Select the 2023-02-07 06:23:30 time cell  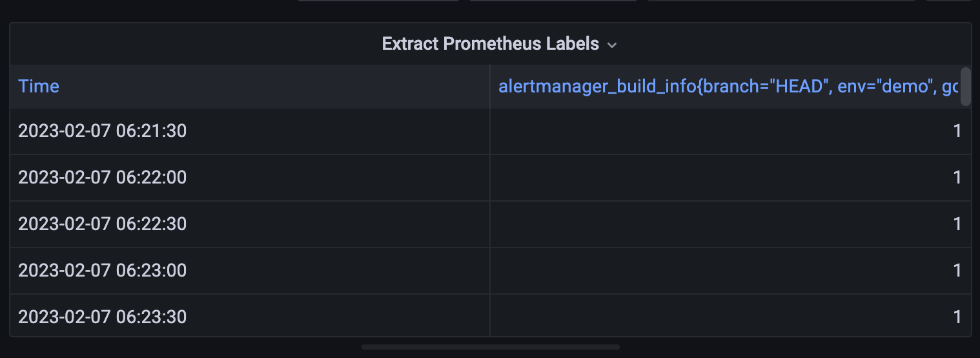(102, 317)
